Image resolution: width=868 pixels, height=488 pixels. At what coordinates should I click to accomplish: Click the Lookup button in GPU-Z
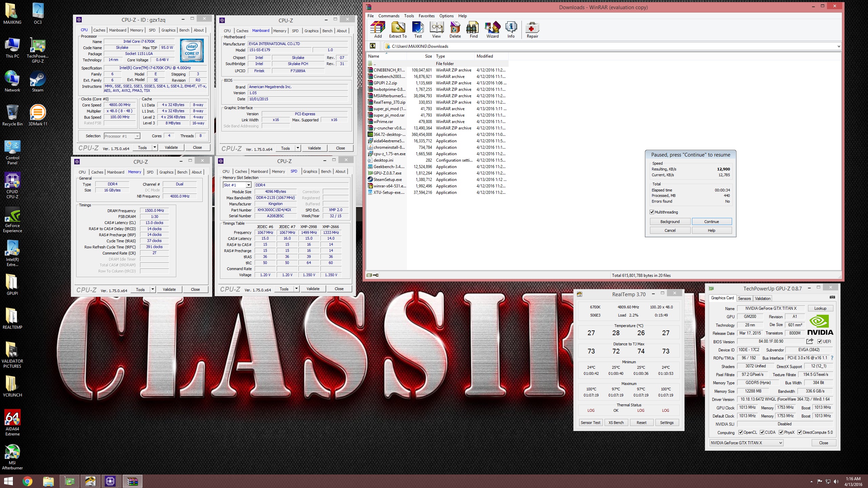820,308
